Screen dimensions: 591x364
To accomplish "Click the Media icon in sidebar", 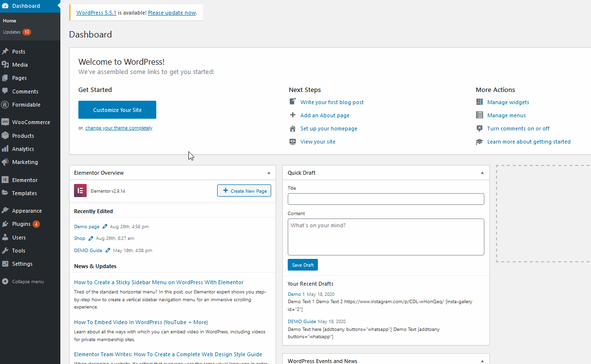I will 5,65.
